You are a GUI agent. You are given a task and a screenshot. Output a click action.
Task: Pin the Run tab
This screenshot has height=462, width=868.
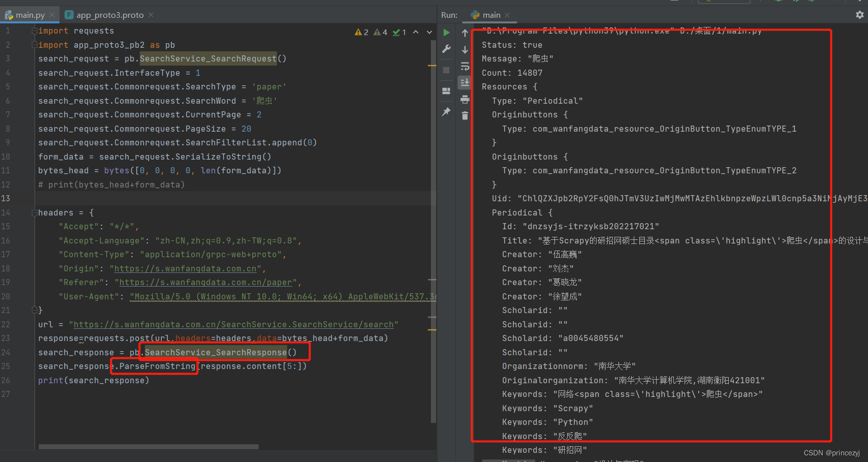[446, 111]
